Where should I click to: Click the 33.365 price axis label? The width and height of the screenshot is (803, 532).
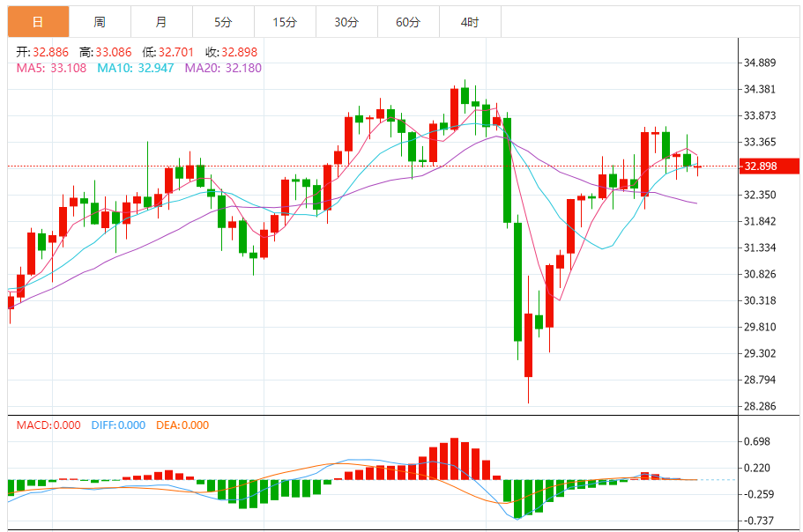point(760,142)
